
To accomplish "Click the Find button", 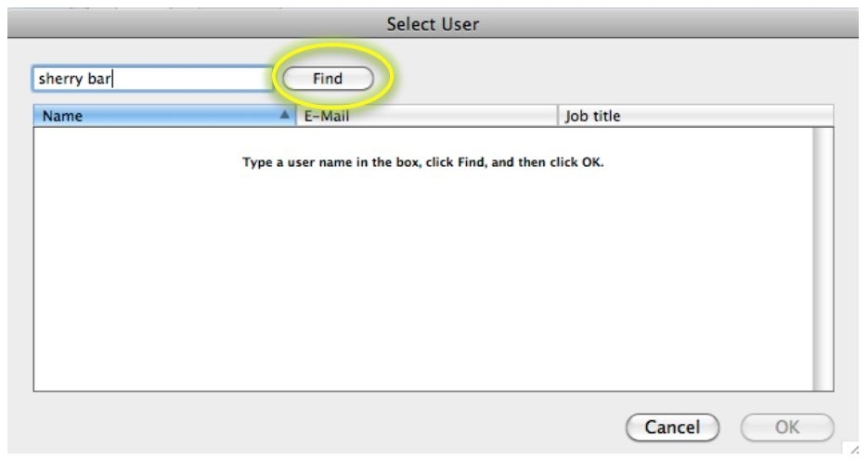I will click(327, 79).
